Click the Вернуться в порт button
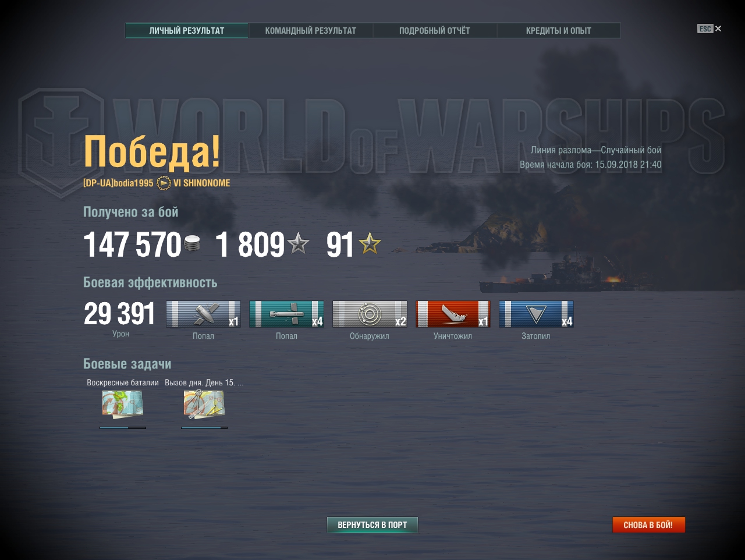745x560 pixels. [372, 525]
